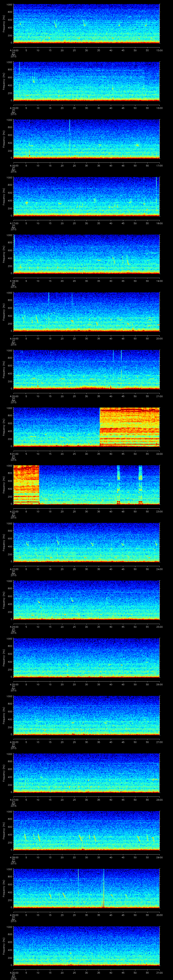The image size is (173, 980).
Task: Select the spectrogram panel starting at 4:19:00
Action: [87, 312]
